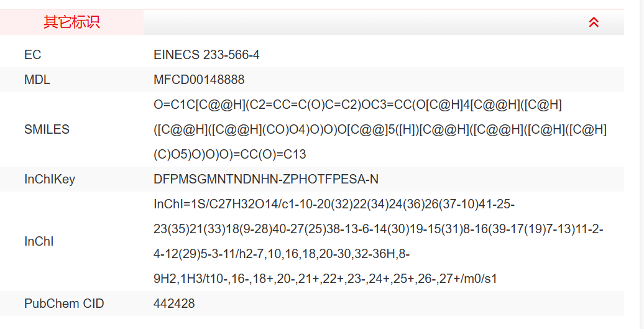Select the MDL row label
This screenshot has height=329, width=644.
pyautogui.click(x=37, y=80)
